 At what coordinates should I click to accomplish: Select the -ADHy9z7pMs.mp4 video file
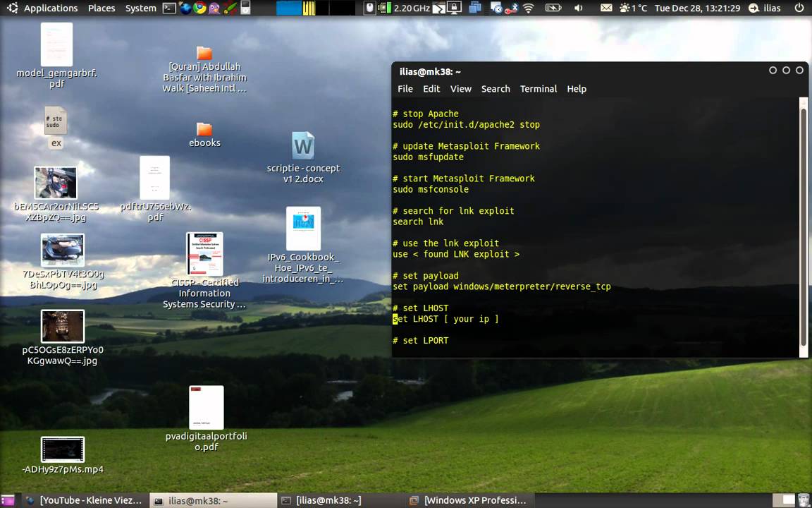63,456
